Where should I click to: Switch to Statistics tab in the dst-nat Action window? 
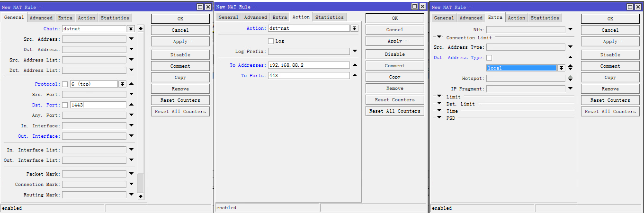(x=329, y=18)
